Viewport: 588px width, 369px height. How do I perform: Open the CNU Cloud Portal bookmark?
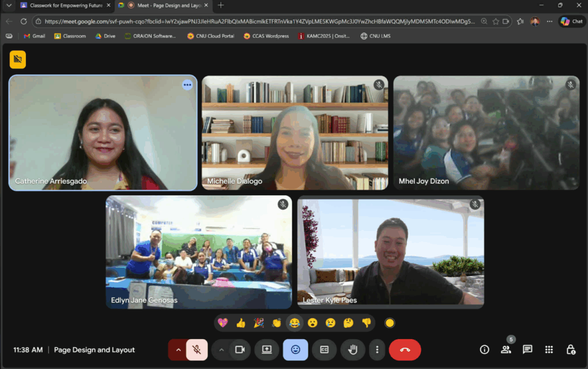tap(211, 36)
